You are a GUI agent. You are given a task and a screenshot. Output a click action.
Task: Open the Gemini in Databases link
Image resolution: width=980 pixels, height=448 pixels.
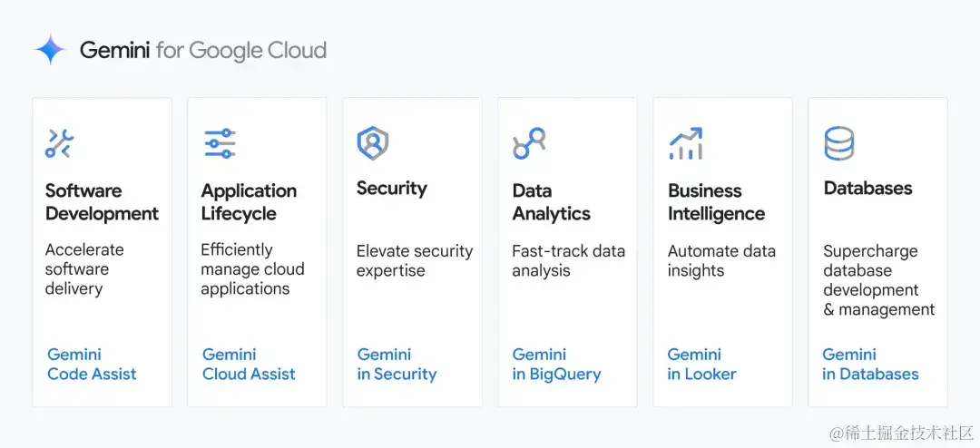[870, 365]
